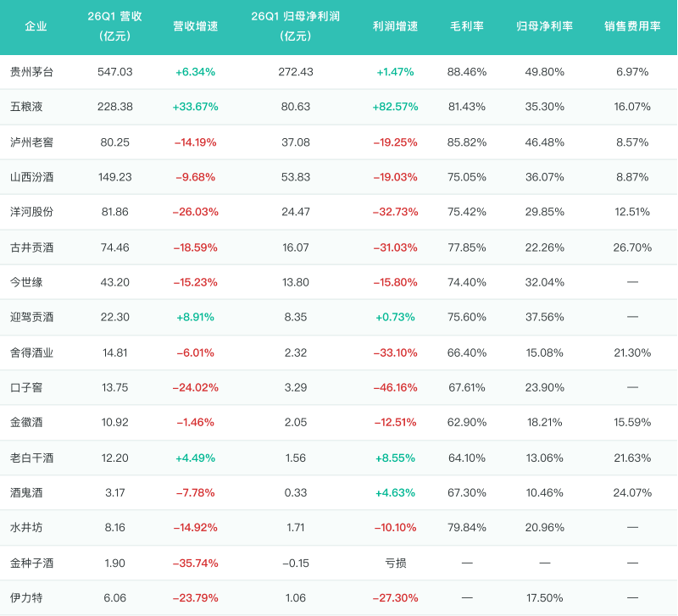
Task: Click the -15.80% profit growth cell
Action: point(395,282)
